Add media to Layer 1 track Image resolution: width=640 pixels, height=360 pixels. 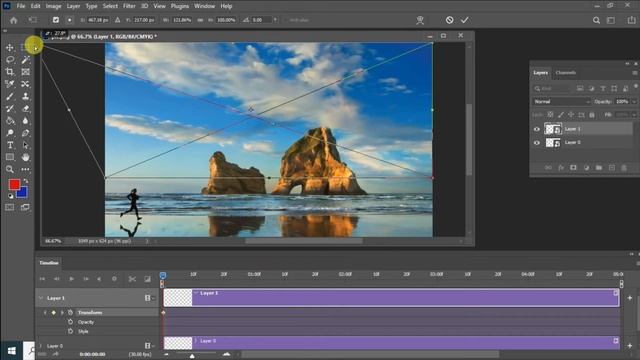click(x=630, y=298)
